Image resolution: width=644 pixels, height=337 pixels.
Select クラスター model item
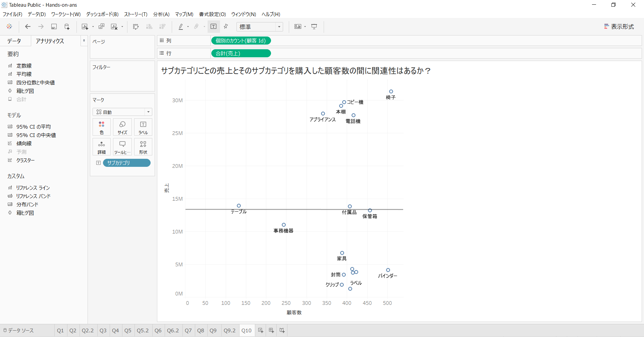coord(25,160)
